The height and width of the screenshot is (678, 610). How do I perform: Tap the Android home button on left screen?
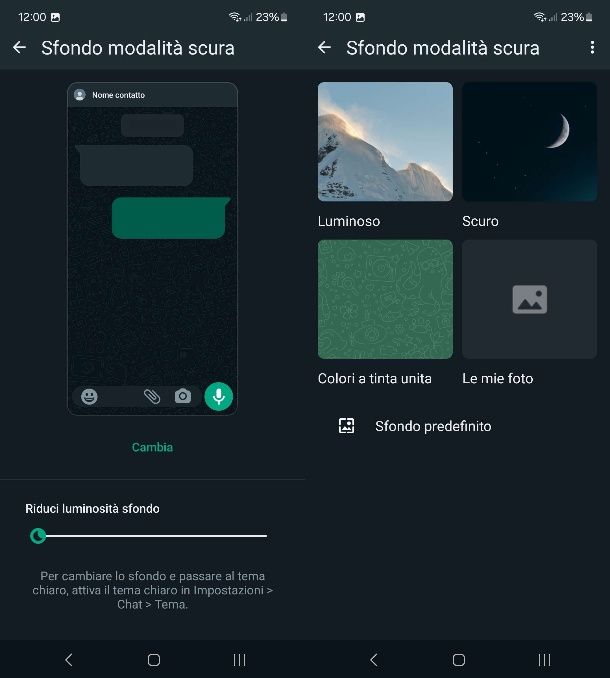(x=154, y=660)
